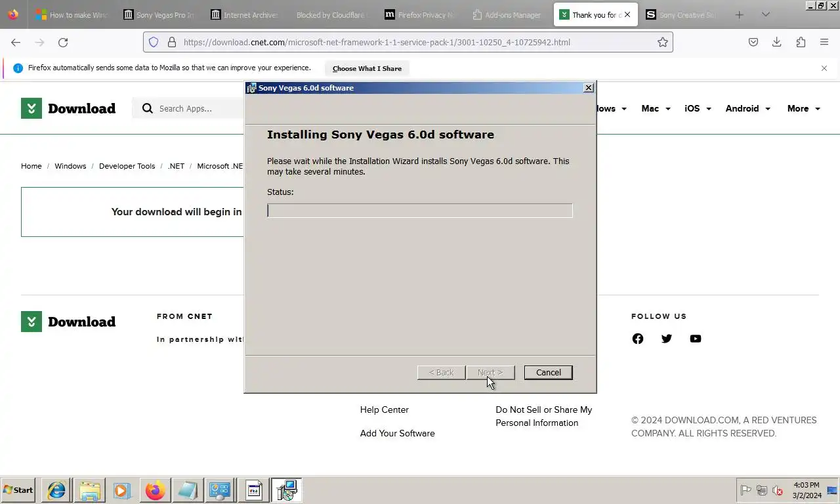Viewport: 840px width, 504px height.
Task: Open CNET YouTube channel icon
Action: [x=696, y=339]
